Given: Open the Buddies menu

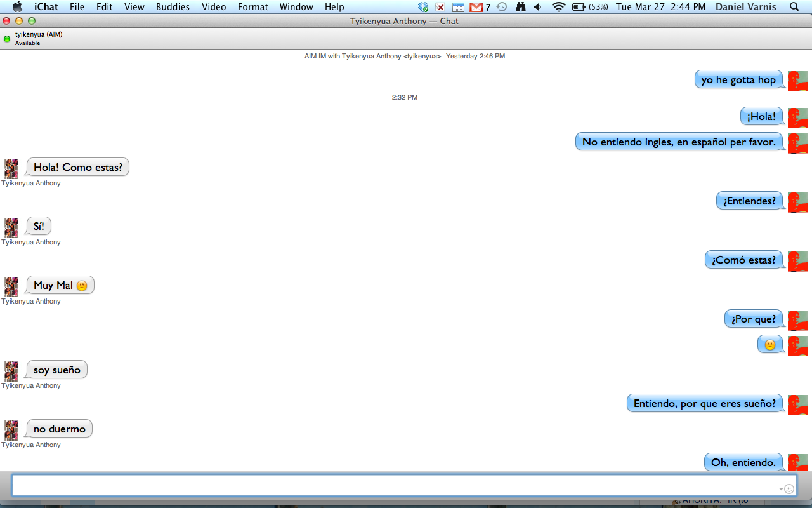Looking at the screenshot, I should tap(173, 7).
